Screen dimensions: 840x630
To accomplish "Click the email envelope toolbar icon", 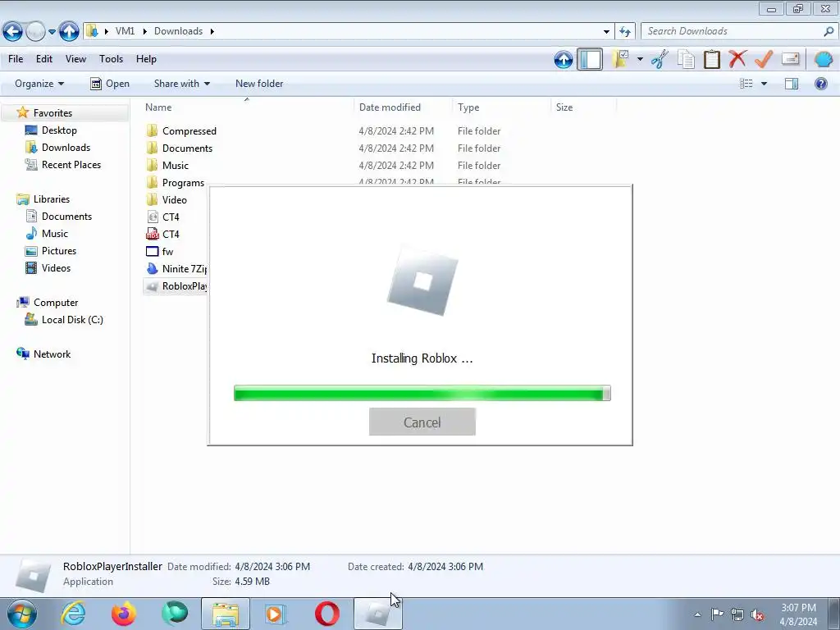I will (791, 59).
